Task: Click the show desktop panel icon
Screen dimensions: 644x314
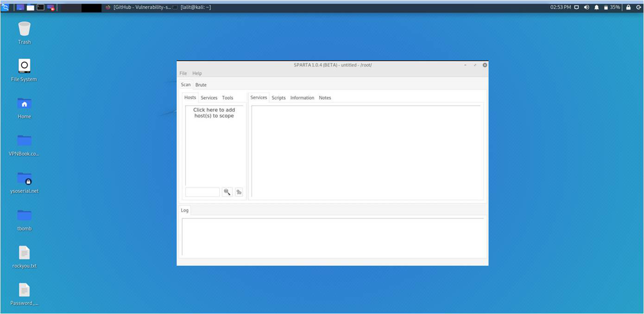Action: (20, 7)
